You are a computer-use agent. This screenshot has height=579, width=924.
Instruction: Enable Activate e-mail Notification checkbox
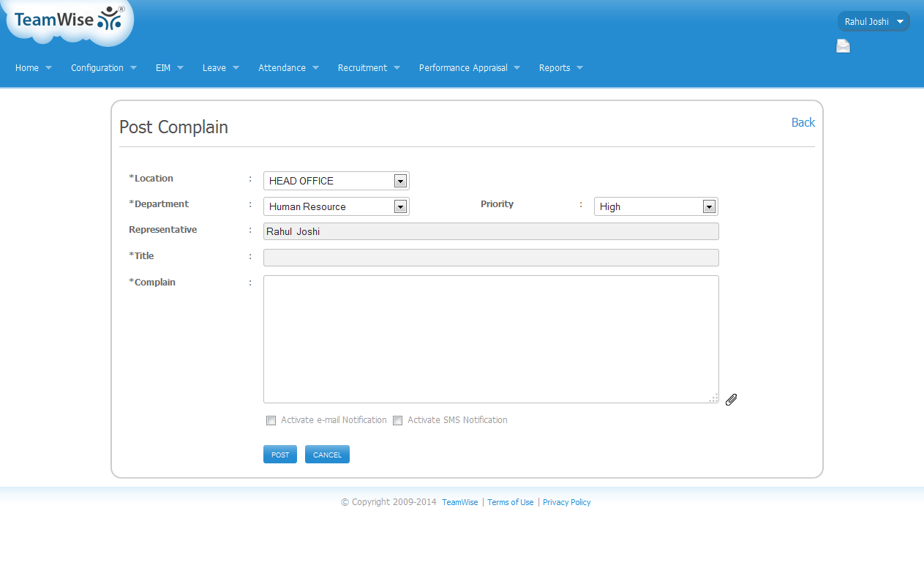[271, 420]
